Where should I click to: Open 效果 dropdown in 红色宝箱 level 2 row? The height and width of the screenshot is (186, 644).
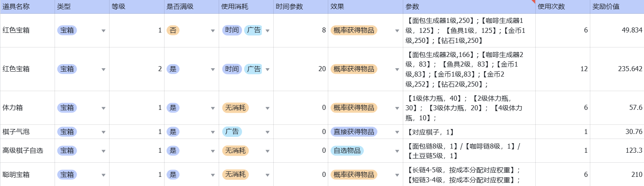(x=397, y=69)
